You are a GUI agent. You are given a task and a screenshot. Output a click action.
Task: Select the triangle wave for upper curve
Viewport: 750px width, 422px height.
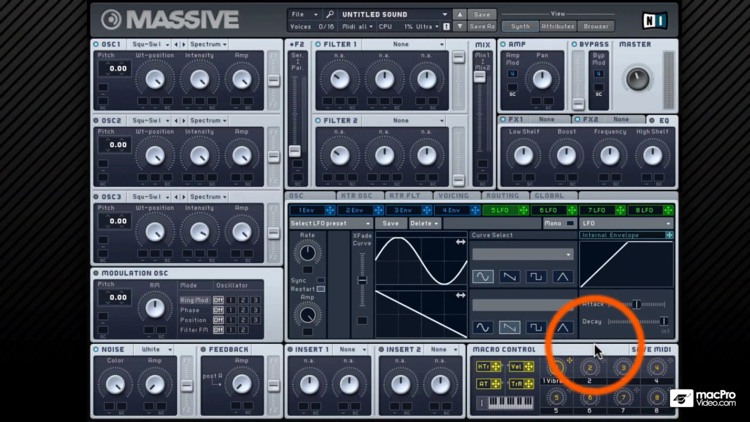pyautogui.click(x=562, y=277)
